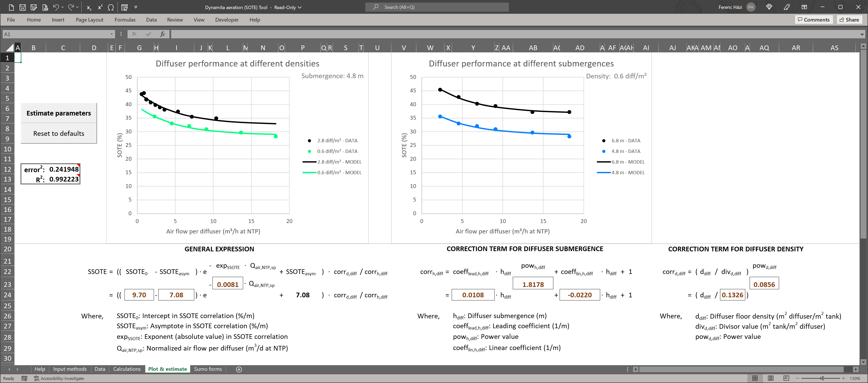This screenshot has width=868, height=383.
Task: Switch to Page Break Preview view
Action: click(x=786, y=378)
